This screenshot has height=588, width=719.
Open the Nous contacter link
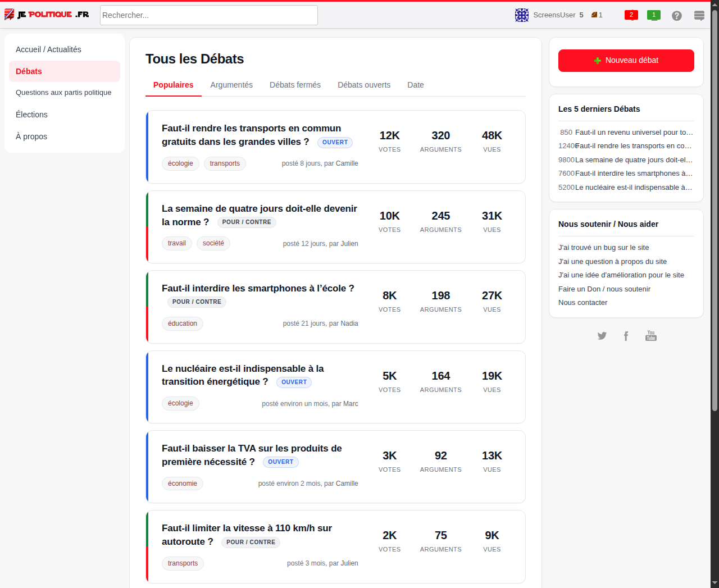583,303
